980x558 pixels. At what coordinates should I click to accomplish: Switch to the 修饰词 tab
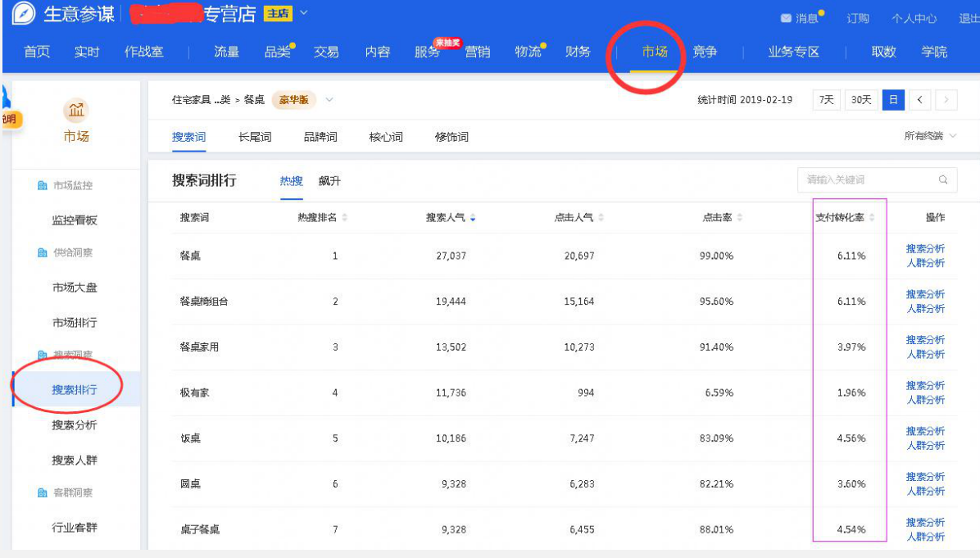click(451, 137)
